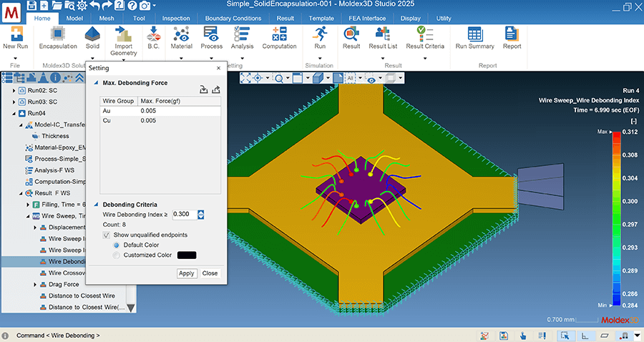
Task: Click the black customized color swatch
Action: click(187, 255)
